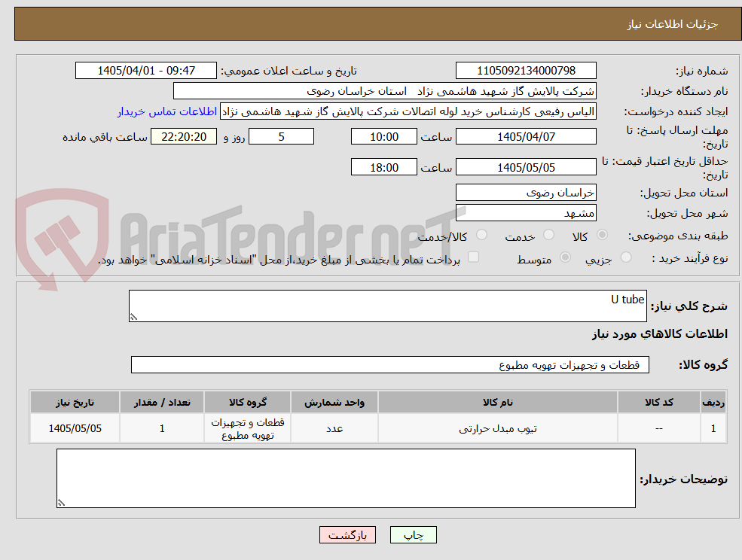
Task: Select the متوسط purchase type radio
Action: click(565, 257)
